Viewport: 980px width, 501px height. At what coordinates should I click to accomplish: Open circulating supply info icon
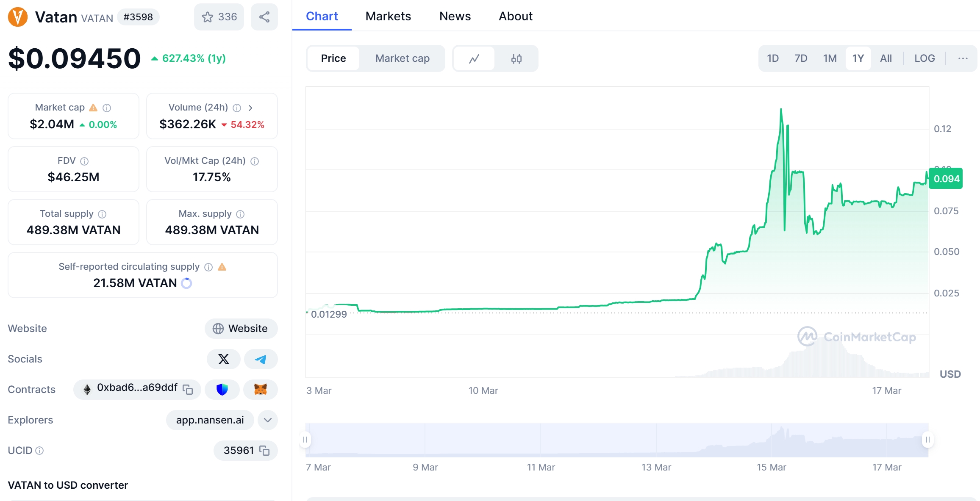208,267
